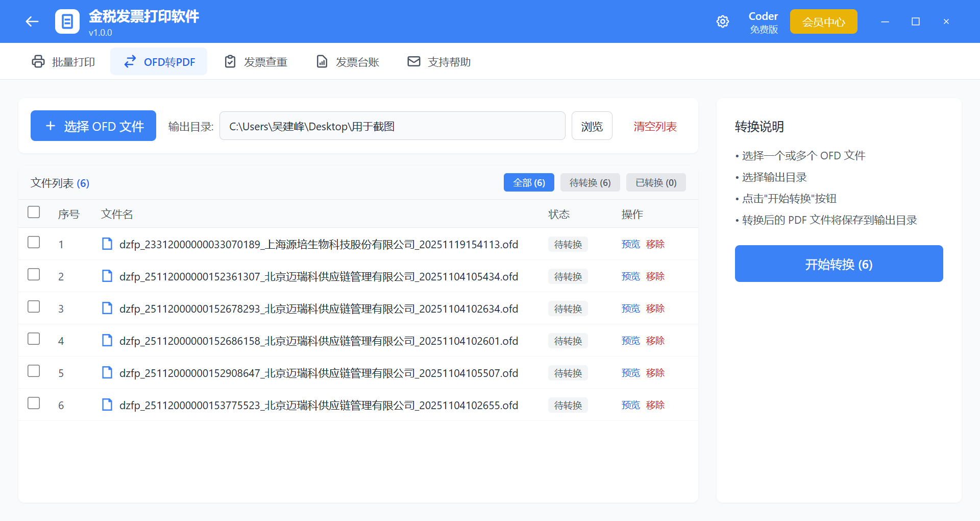Click the 清空列表 link
The image size is (980, 521).
655,126
